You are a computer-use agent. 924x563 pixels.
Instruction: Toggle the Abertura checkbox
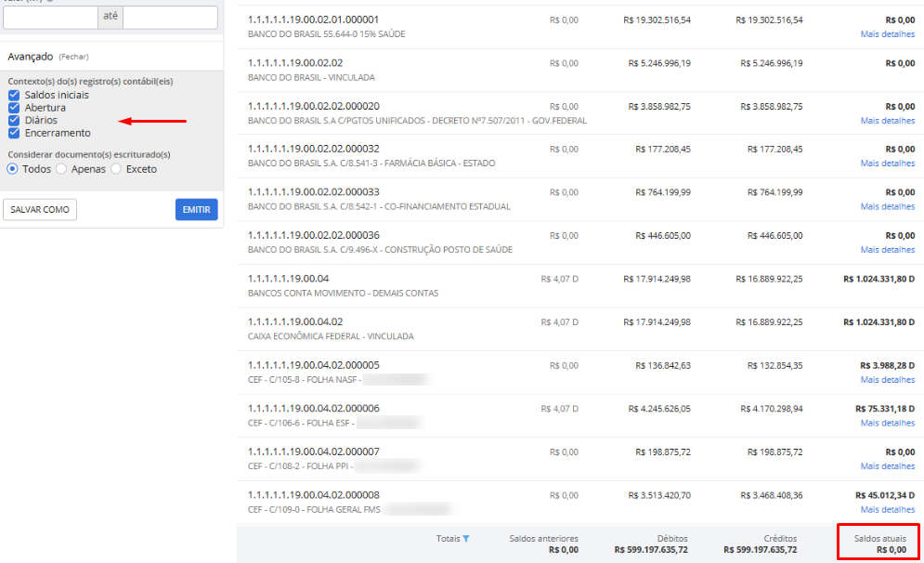(x=14, y=107)
